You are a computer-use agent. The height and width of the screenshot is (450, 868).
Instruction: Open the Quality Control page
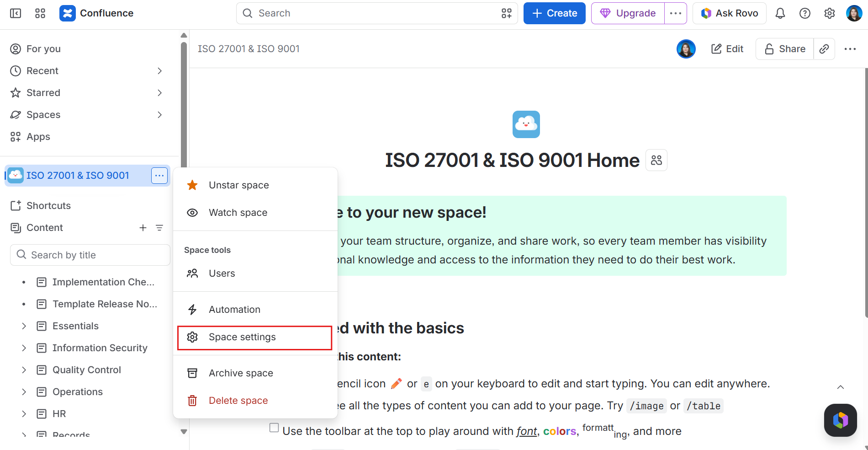86,370
